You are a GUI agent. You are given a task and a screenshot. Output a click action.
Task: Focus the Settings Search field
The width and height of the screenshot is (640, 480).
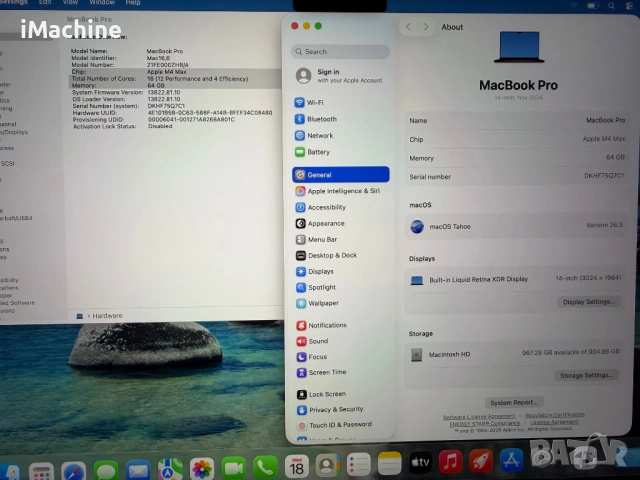pyautogui.click(x=340, y=52)
